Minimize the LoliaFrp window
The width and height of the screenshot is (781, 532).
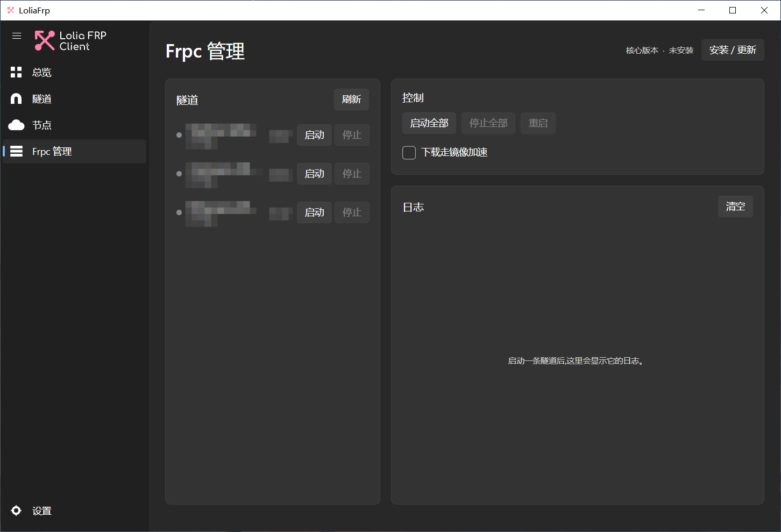pos(701,10)
